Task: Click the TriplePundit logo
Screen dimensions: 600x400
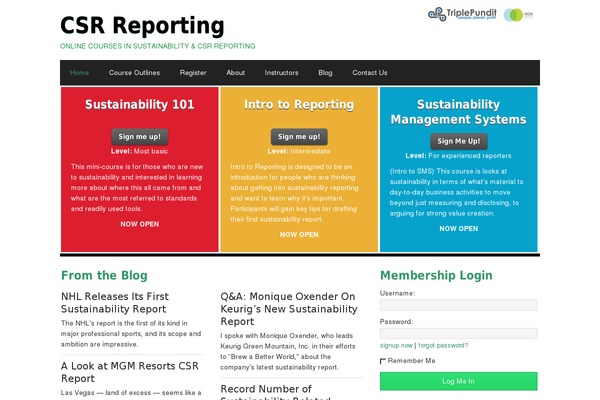Action: tap(462, 14)
